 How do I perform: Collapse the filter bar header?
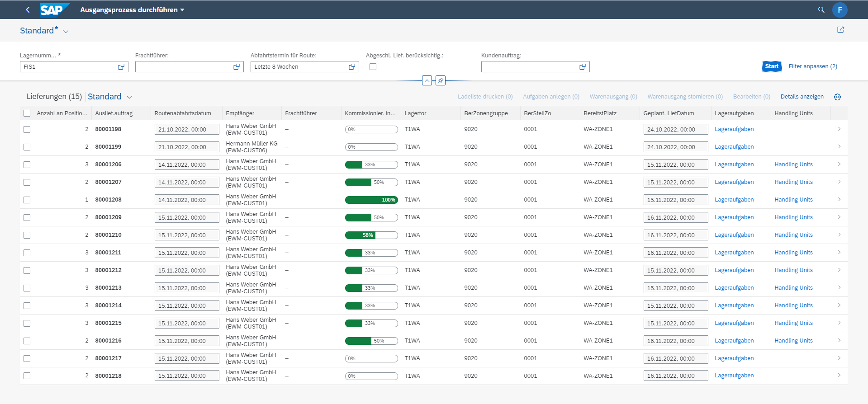click(427, 80)
